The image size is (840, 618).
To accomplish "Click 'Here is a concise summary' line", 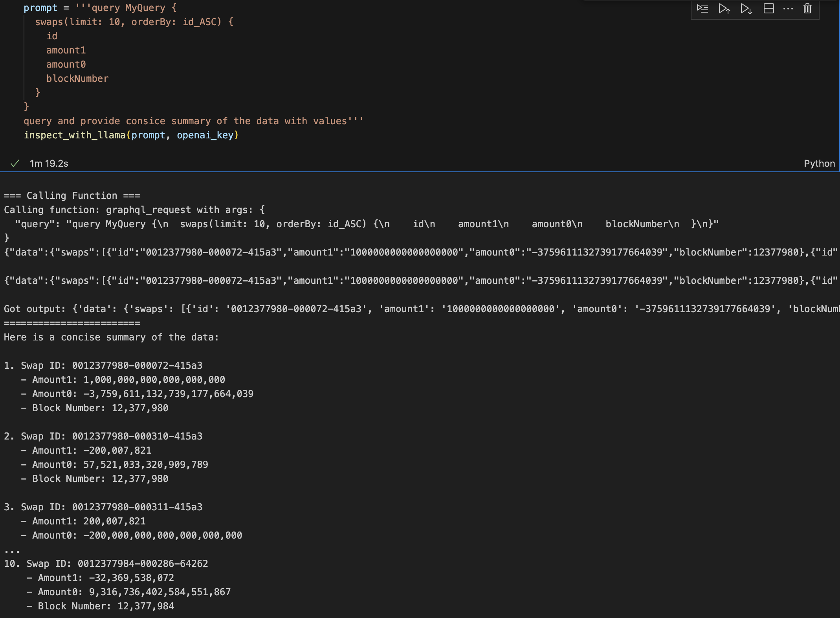I will (111, 337).
